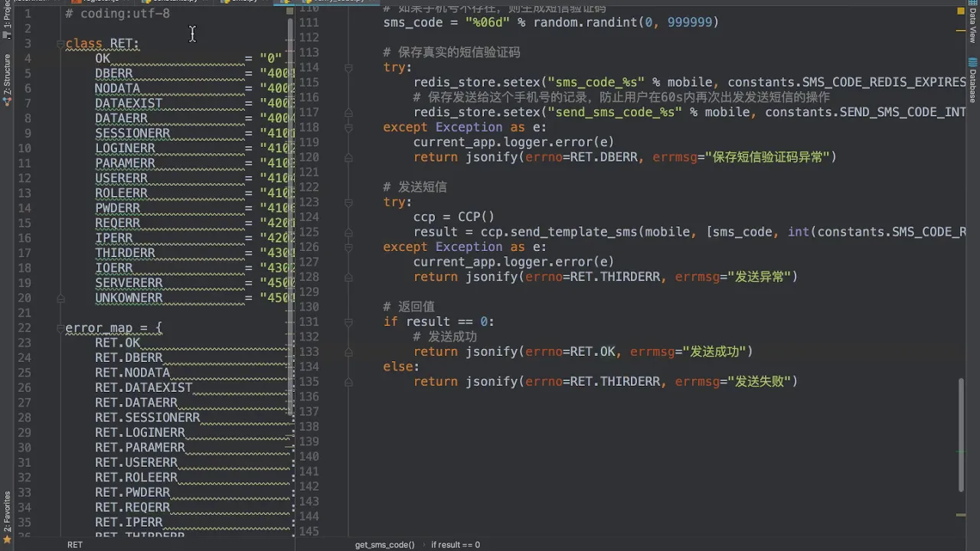Fold the try block at line 123
Viewport: 980px width, 551px height.
pyautogui.click(x=348, y=202)
